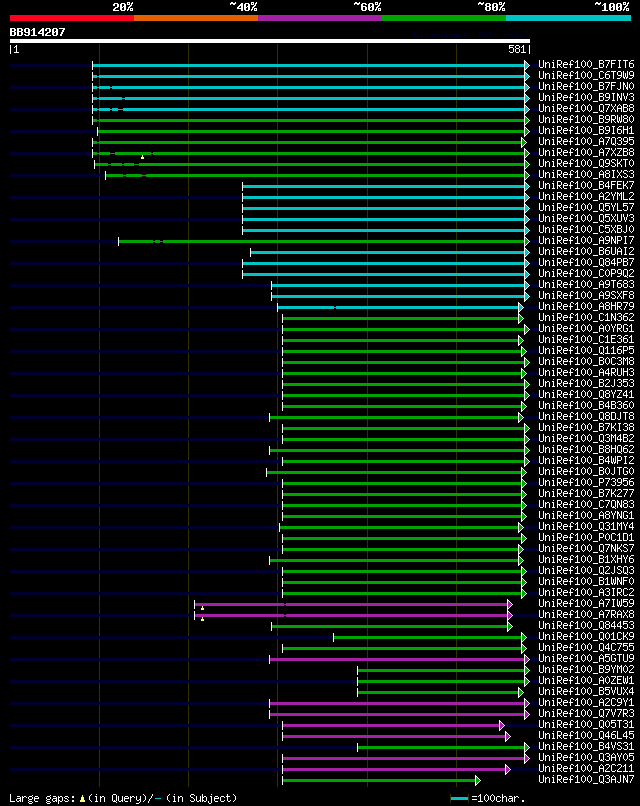This screenshot has width=640, height=806.
Task: Select the UniRef100_B6UAI2 label
Action: click(586, 252)
